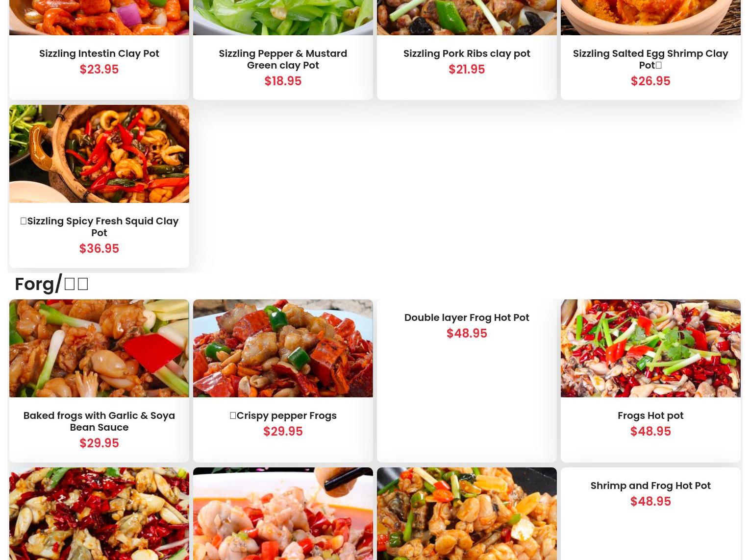Image resolution: width=750 pixels, height=560 pixels.
Task: Click the $48.95 price under Double layer Frog
Action: click(467, 333)
